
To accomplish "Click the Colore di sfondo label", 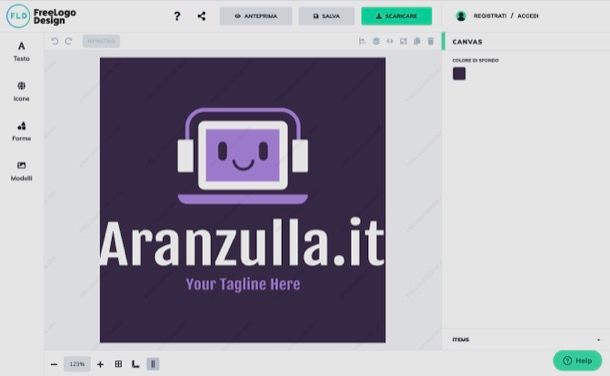I will [x=475, y=60].
